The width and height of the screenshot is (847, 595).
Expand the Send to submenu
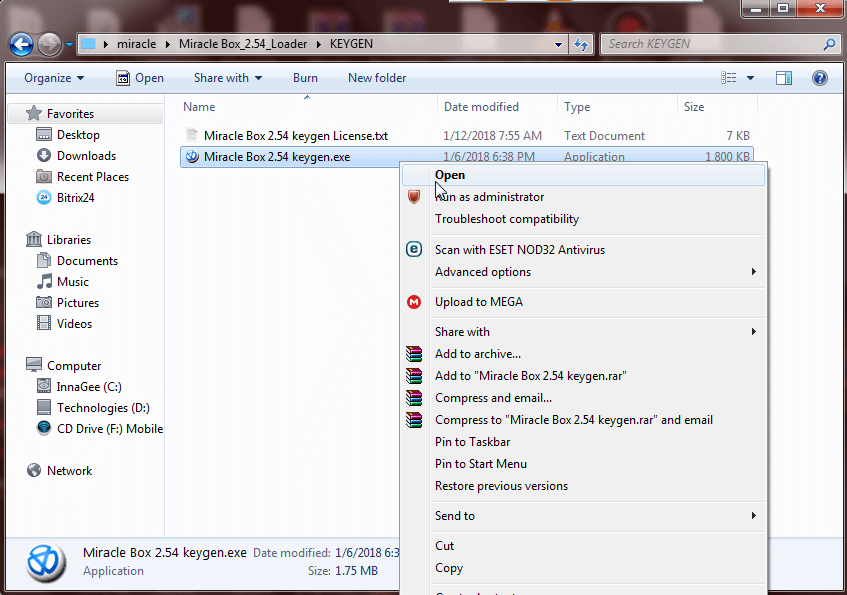click(x=458, y=515)
